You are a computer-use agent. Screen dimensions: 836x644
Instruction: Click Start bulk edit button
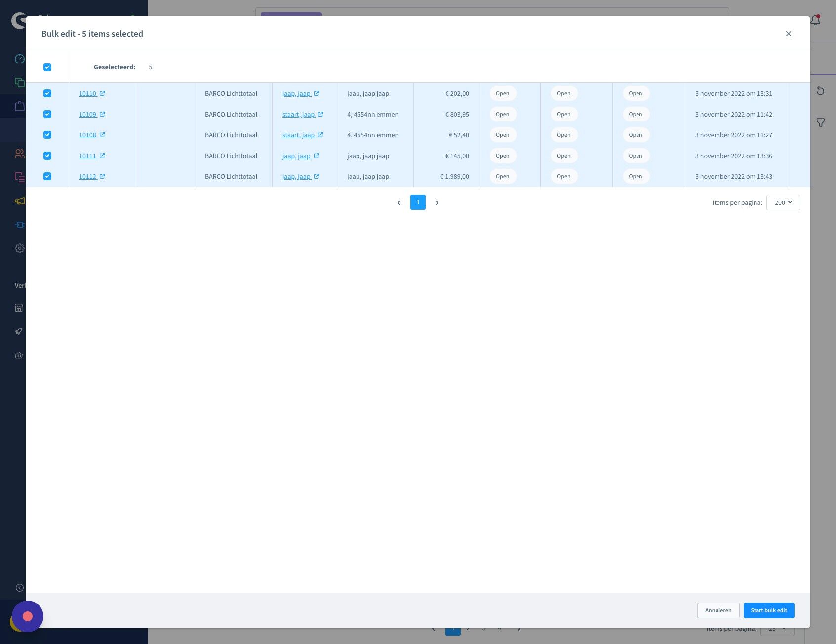(x=769, y=610)
